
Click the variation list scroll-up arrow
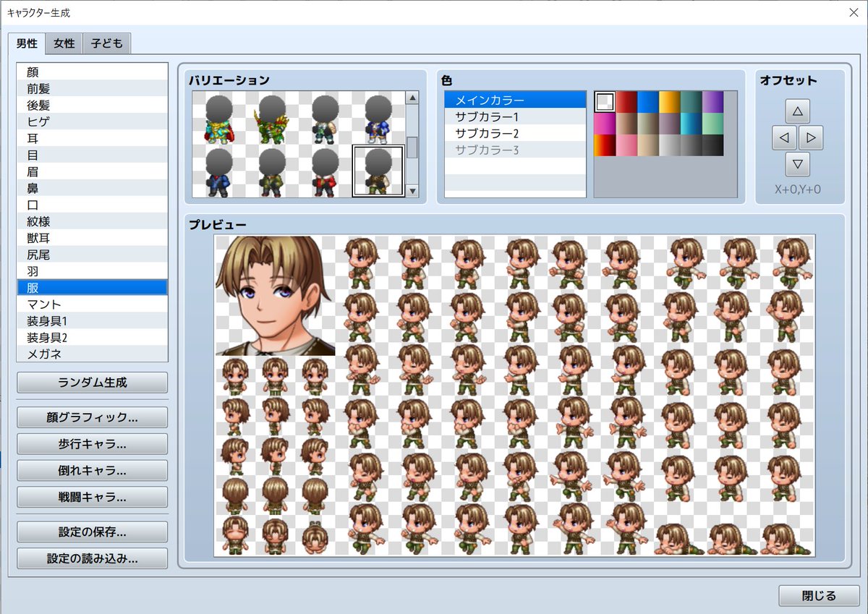[412, 98]
